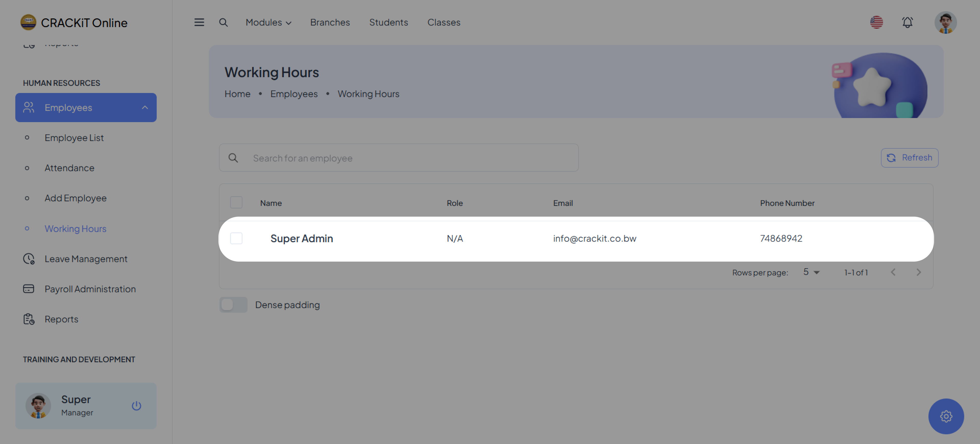Open Leave Management from the sidebar
This screenshot has width=980, height=444.
85,259
